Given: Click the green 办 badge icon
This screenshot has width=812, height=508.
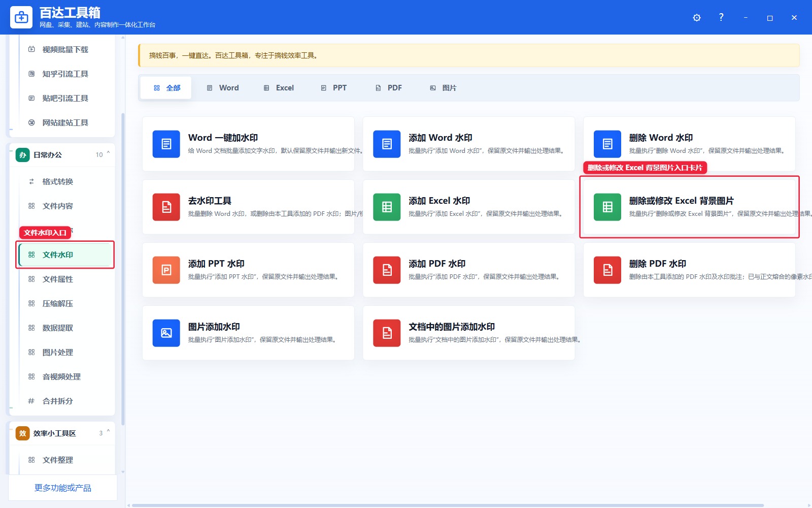Looking at the screenshot, I should pos(22,155).
